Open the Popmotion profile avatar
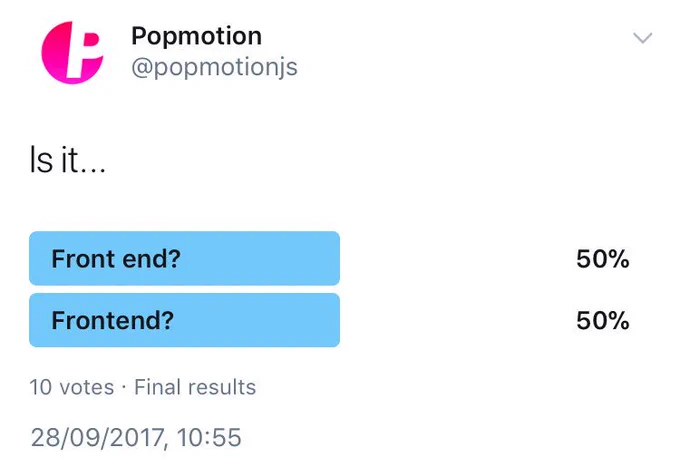Viewport: 680px width, 467px height. 72,52
